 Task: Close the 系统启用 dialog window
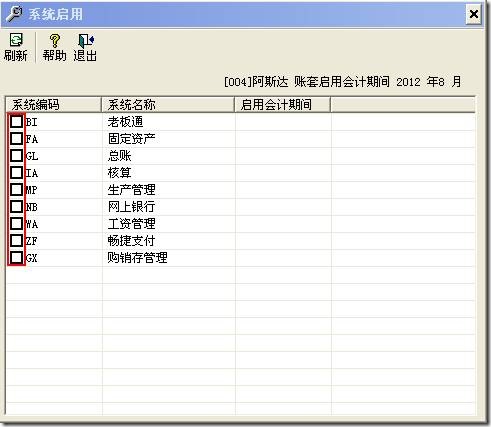473,14
